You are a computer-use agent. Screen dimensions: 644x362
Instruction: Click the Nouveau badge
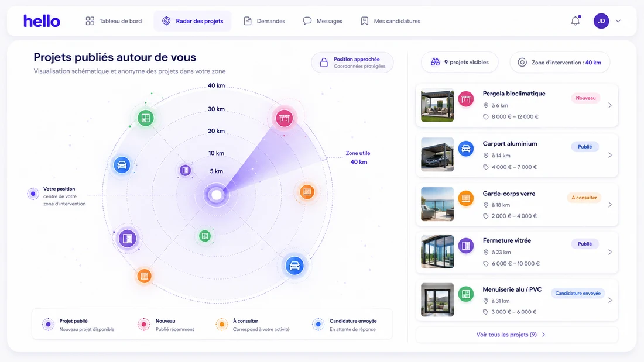pos(585,98)
